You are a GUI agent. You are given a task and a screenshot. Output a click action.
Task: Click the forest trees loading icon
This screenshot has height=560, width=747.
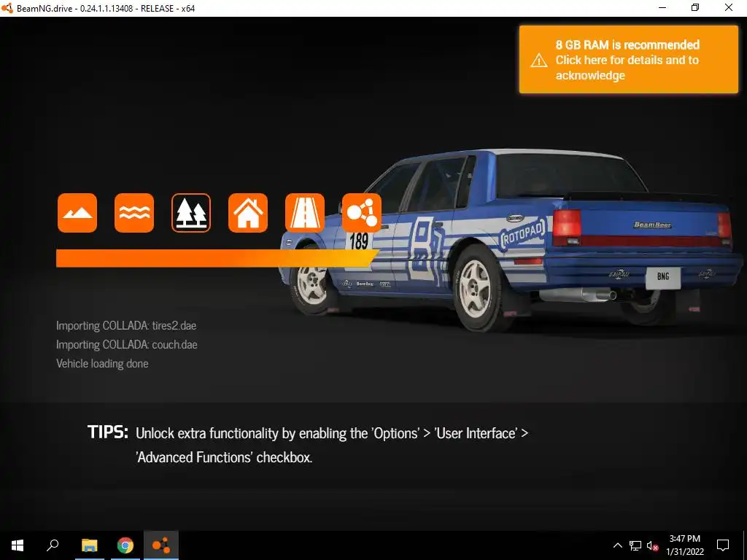[x=191, y=213]
